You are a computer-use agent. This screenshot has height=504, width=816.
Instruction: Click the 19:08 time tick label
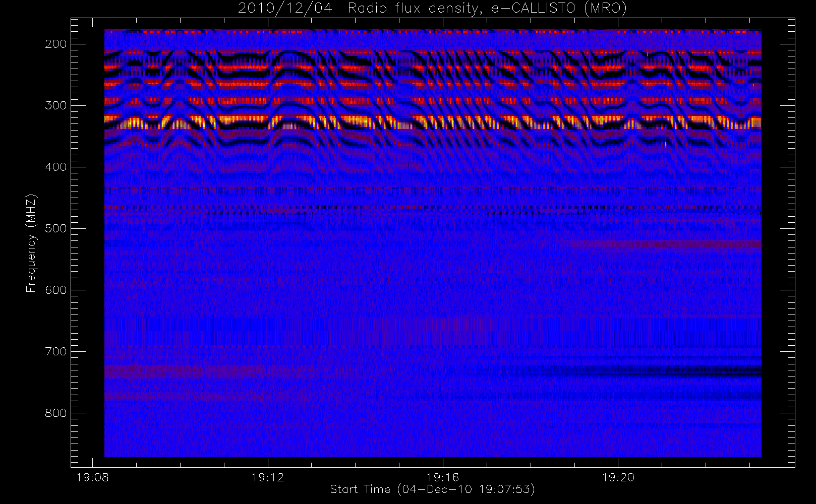93,477
